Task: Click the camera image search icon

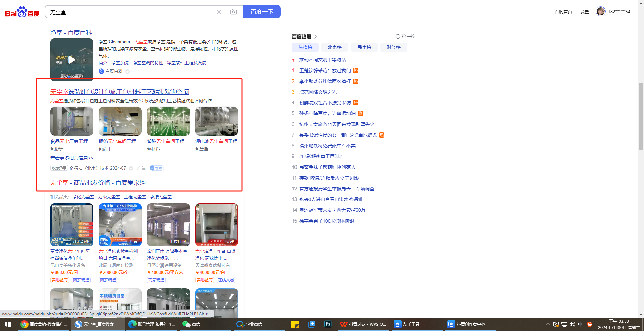Action: point(234,12)
